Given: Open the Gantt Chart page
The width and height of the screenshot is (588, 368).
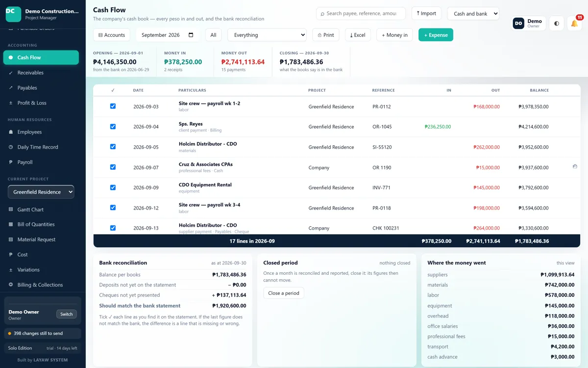Looking at the screenshot, I should pos(41,210).
